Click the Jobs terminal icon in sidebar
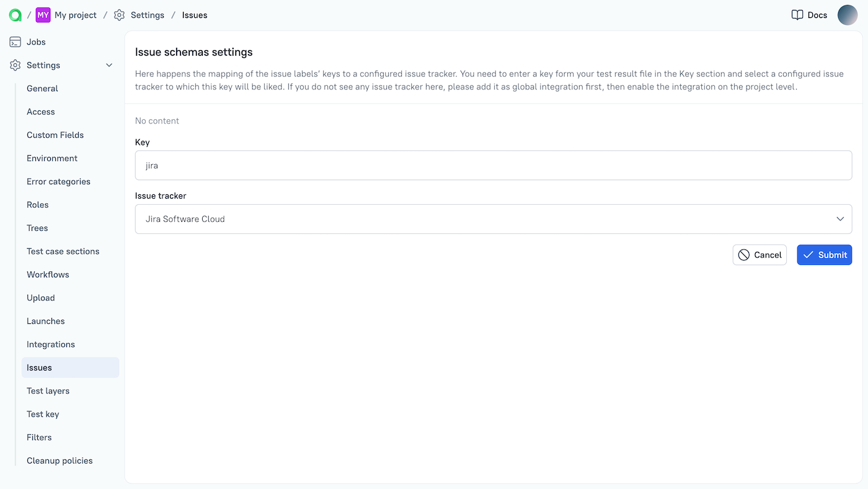Viewport: 868px width, 489px height. tap(15, 42)
